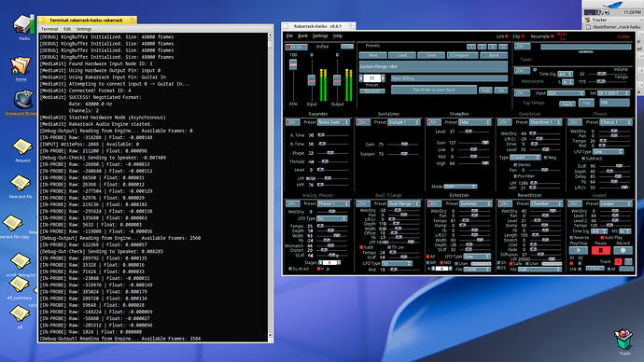Click the Random preset button

[x=372, y=91]
